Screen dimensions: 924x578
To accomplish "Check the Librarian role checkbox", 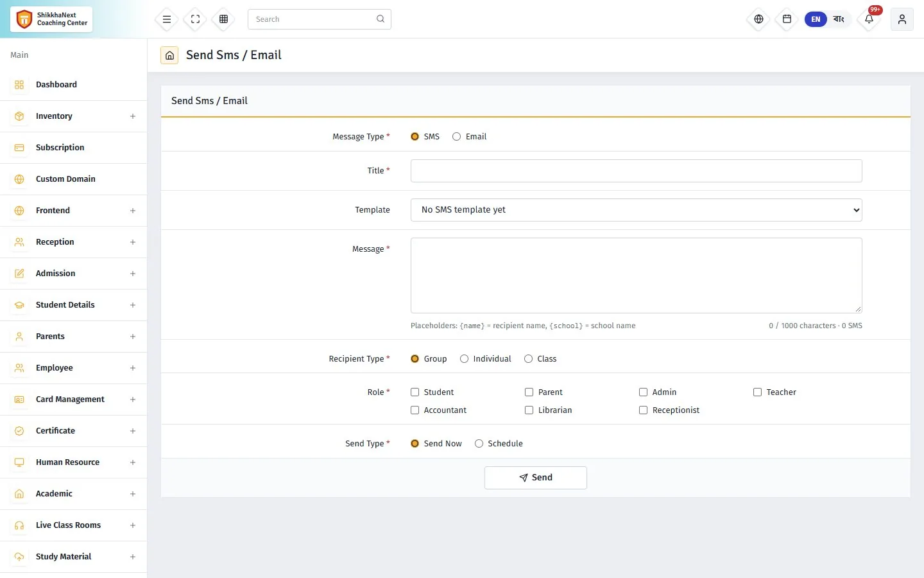I will [x=529, y=410].
